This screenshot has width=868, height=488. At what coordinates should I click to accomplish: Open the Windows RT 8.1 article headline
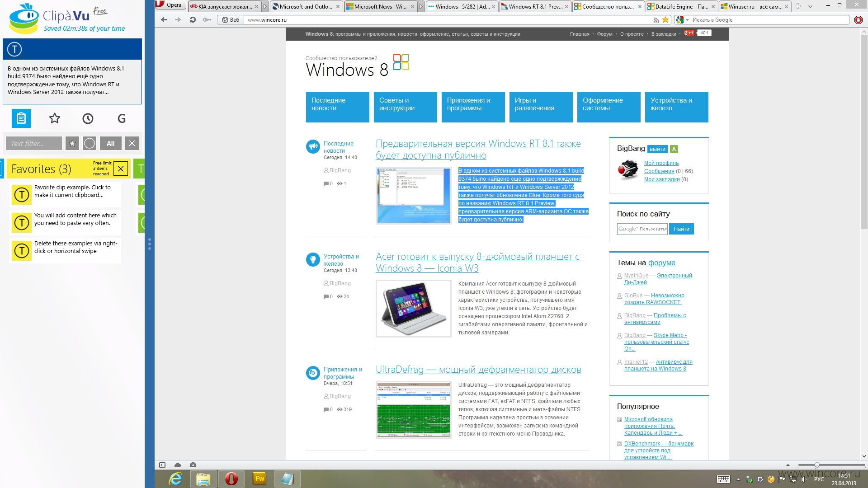478,150
